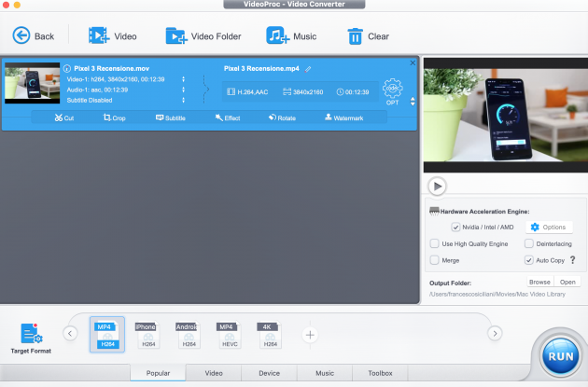Switch to the Video tab
The width and height of the screenshot is (588, 387).
[x=214, y=373]
